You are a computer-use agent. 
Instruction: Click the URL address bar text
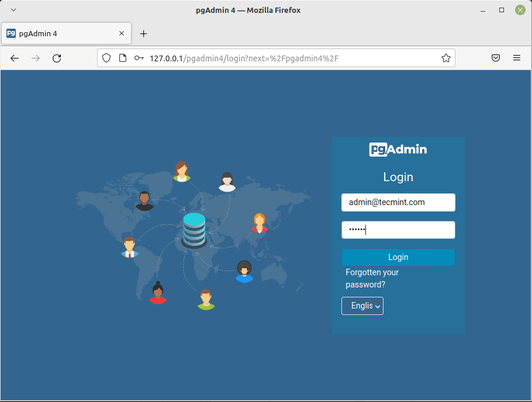click(x=244, y=58)
